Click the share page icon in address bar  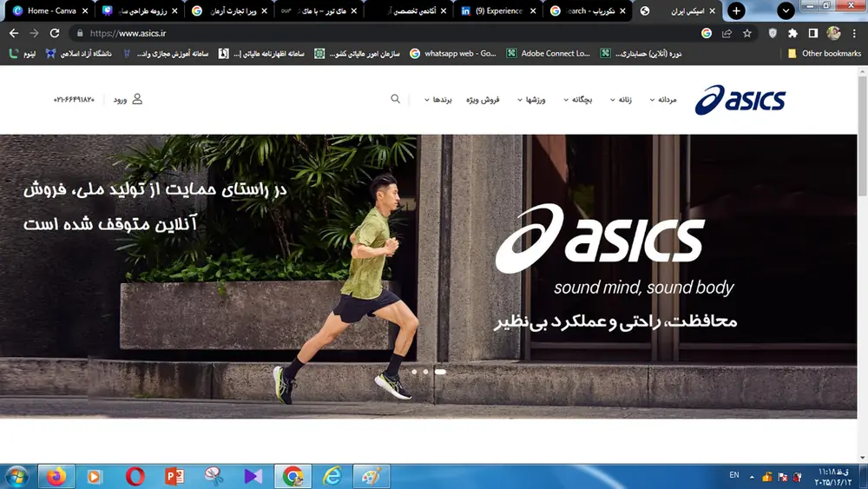[x=727, y=33]
